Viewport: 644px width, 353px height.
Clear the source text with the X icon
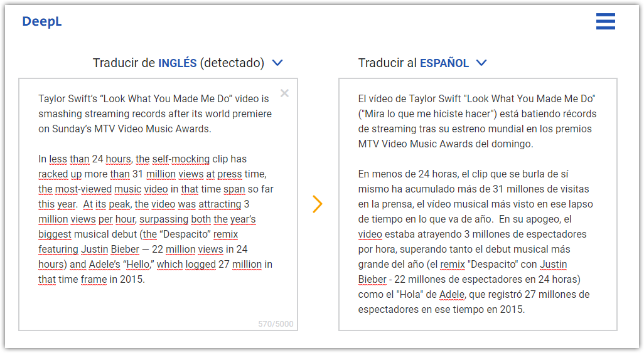(x=284, y=93)
